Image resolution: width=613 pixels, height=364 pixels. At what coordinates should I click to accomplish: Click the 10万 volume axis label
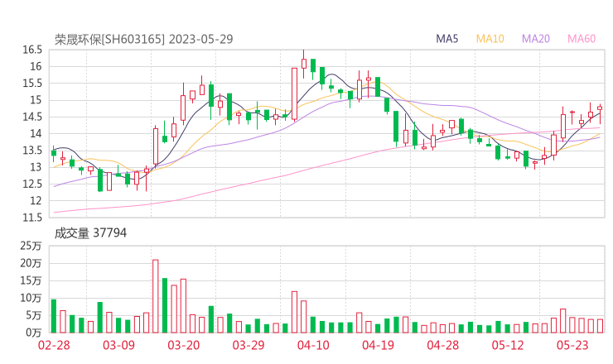pyautogui.click(x=31, y=298)
